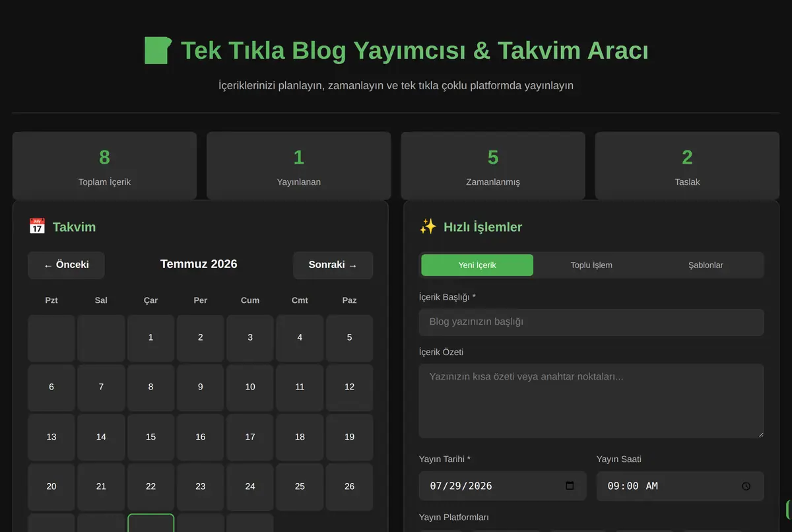792x532 pixels.
Task: Open the time picker clock icon
Action: click(x=746, y=486)
